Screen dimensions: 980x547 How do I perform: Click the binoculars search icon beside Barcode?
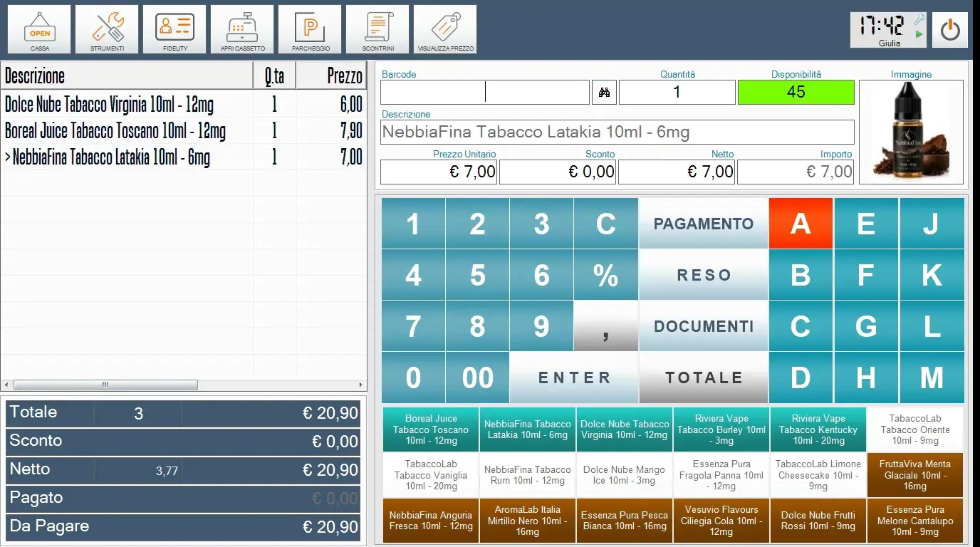(604, 93)
